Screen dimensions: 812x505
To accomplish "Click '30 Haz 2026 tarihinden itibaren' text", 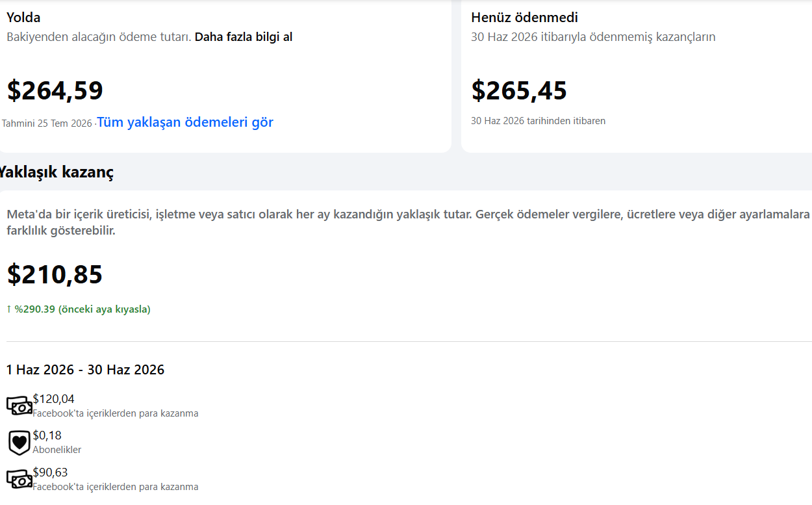I will [538, 121].
